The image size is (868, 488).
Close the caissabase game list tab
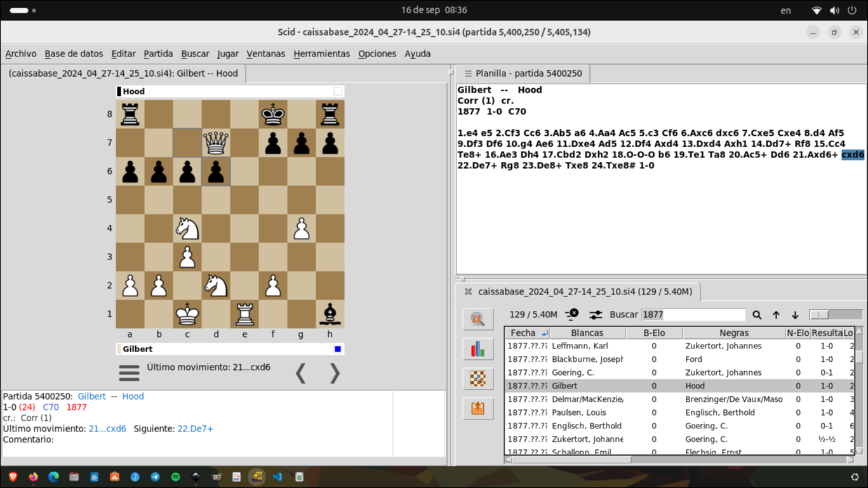pyautogui.click(x=468, y=292)
